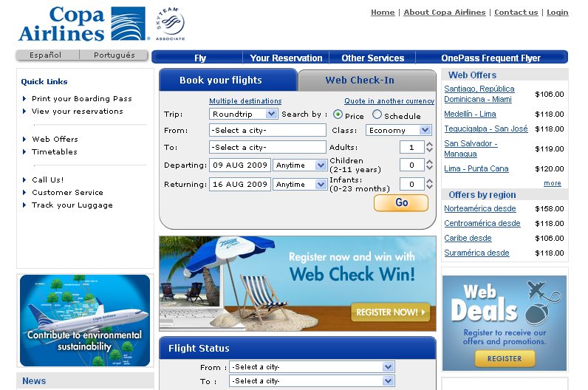Open Suramérica desde offer

476,253
